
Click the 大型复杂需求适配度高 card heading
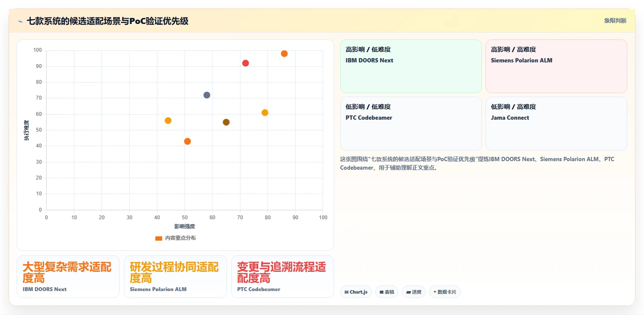[x=67, y=273]
